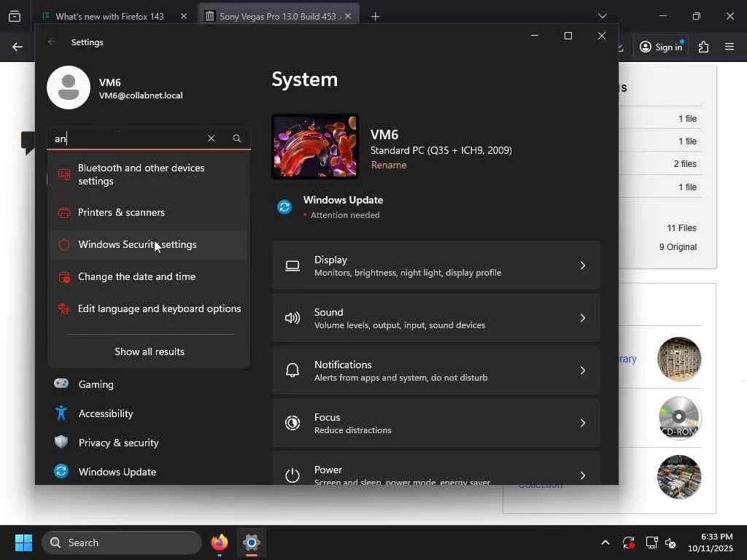Screen dimensions: 747x560
Task: Open the Windows Start menu
Action: coord(23,542)
